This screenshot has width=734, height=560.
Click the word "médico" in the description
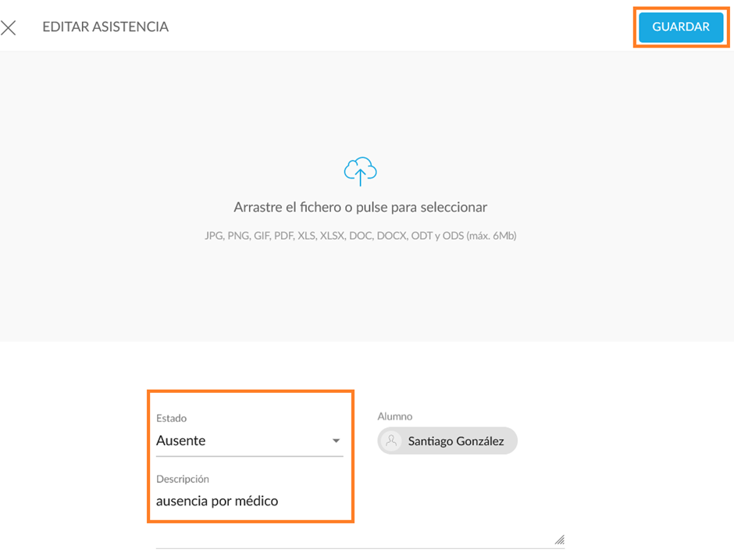point(255,501)
